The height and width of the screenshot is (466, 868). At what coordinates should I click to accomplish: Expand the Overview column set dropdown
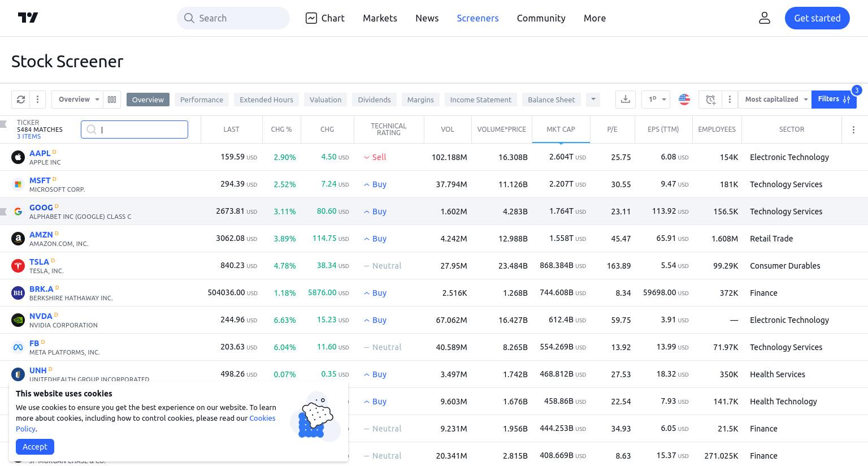[x=77, y=100]
